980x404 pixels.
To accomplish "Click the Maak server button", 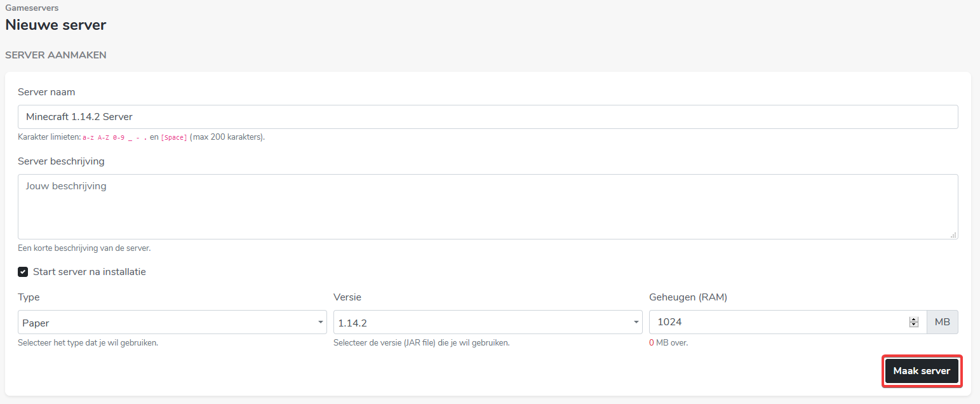I will tap(921, 371).
